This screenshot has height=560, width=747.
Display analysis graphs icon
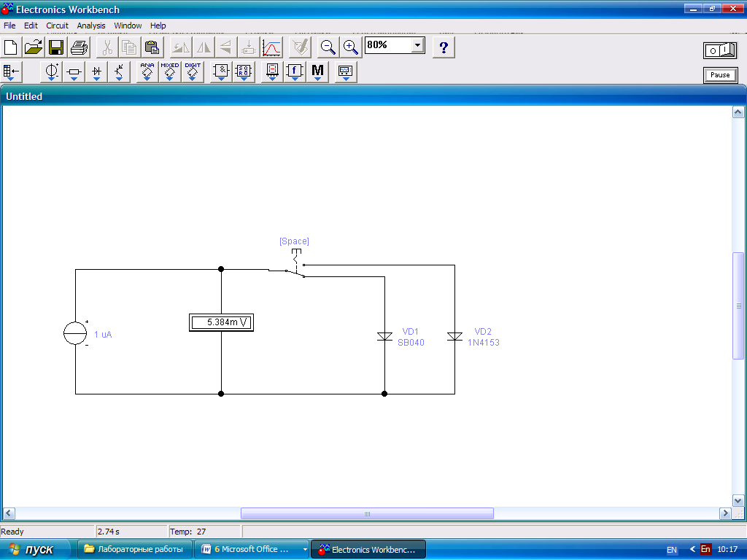click(x=271, y=47)
